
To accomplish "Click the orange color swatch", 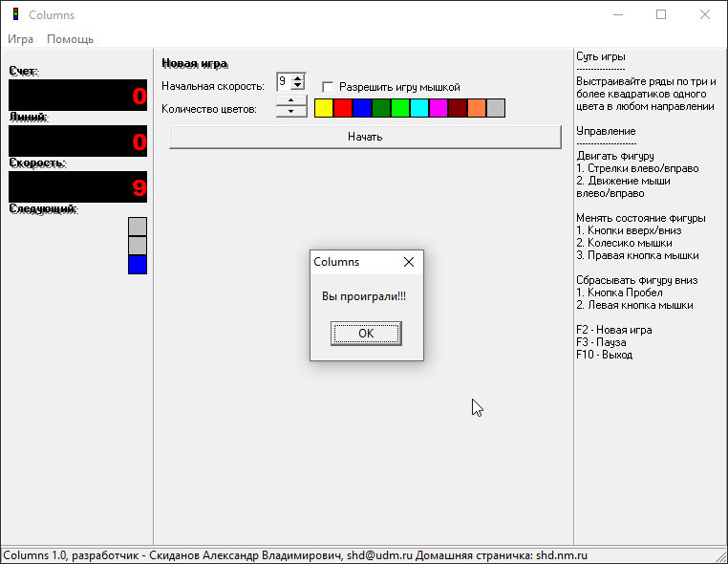I will (x=477, y=108).
